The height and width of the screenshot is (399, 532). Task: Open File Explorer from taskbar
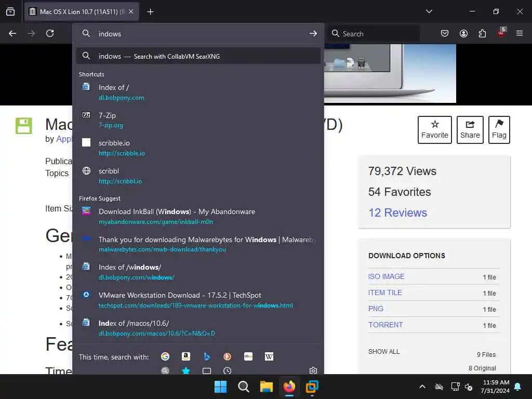pyautogui.click(x=267, y=387)
